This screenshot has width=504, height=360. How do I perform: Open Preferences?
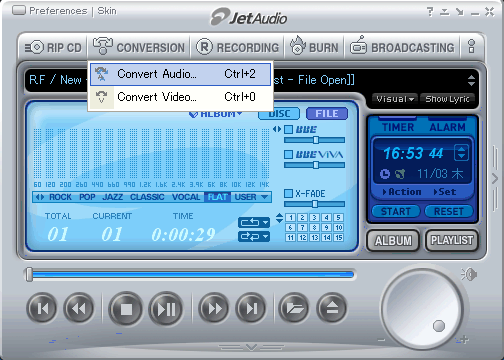tap(58, 11)
